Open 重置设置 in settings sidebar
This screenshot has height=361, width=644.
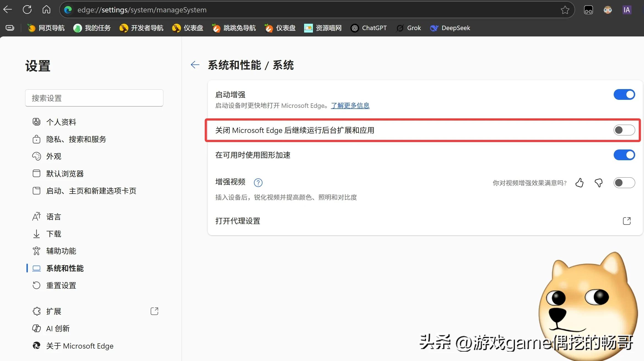61,285
